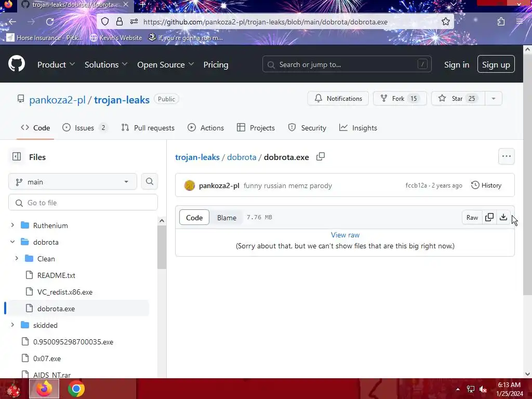
Task: Click the dobrota breadcrumb link
Action: [x=242, y=157]
